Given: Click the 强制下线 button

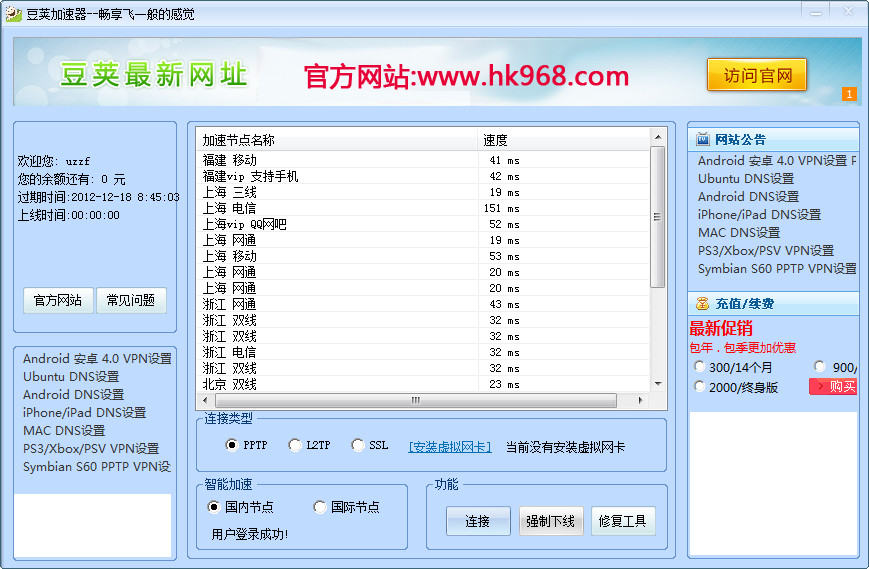Looking at the screenshot, I should coord(551,521).
